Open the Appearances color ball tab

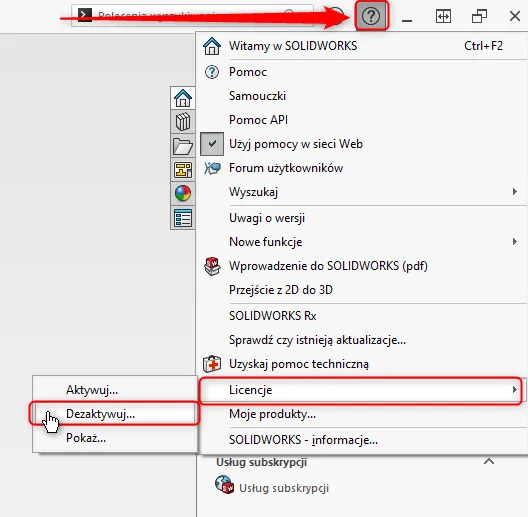[183, 194]
